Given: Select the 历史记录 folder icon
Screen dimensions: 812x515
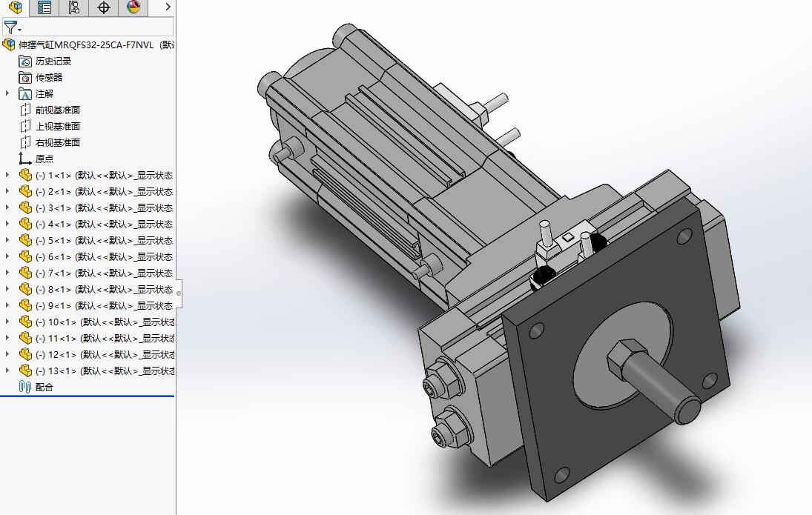Looking at the screenshot, I should pos(25,62).
